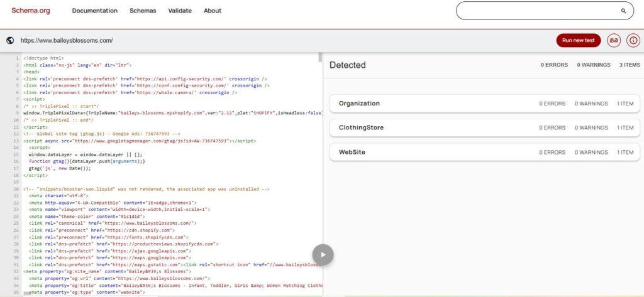
Task: Select the tested URL baileysblossoms.com text
Action: (x=67, y=41)
